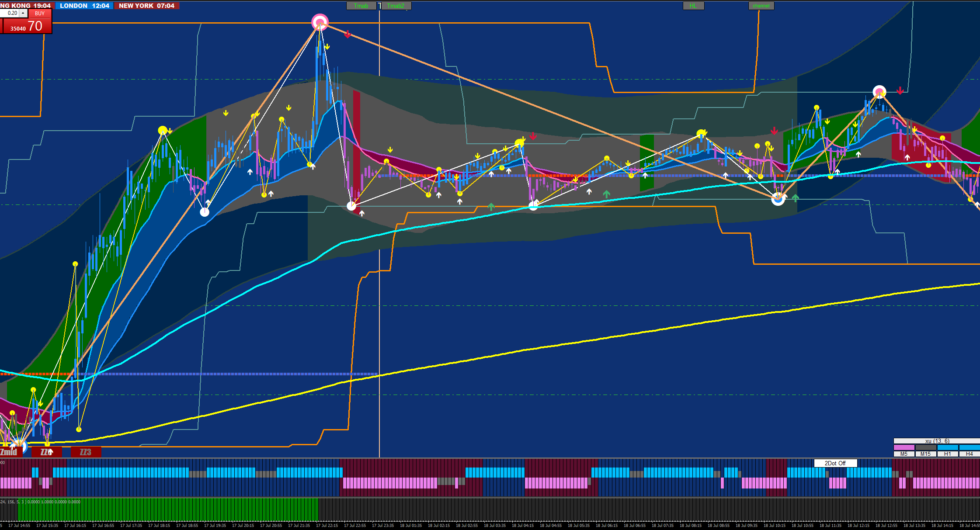The width and height of the screenshot is (980, 530).
Task: Click the ZZ3 zigzag button
Action: [86, 452]
